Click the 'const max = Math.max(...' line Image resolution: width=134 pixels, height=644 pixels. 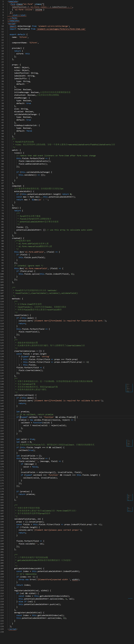(x=46, y=197)
